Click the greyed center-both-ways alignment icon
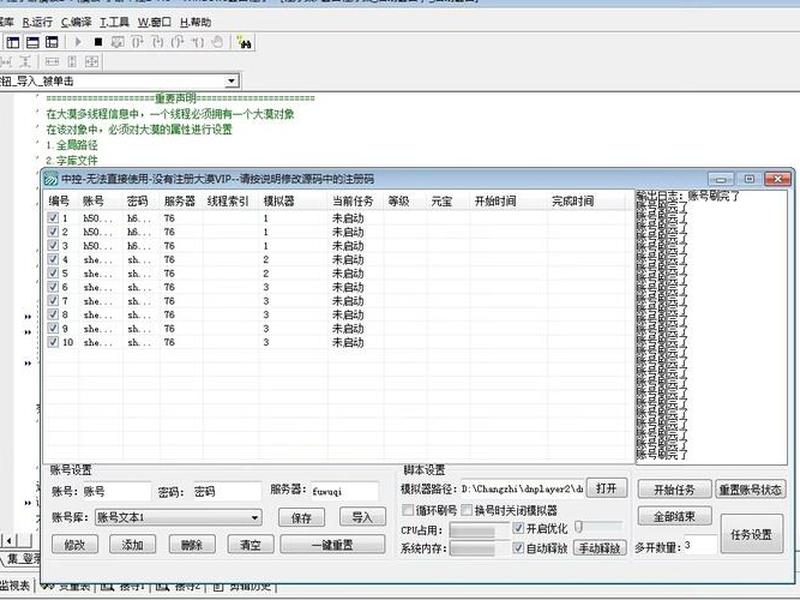This screenshot has width=800, height=600. tap(92, 62)
